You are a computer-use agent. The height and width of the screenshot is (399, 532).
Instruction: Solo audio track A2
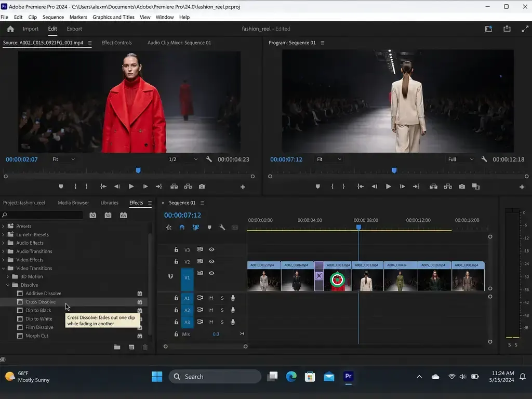point(222,310)
